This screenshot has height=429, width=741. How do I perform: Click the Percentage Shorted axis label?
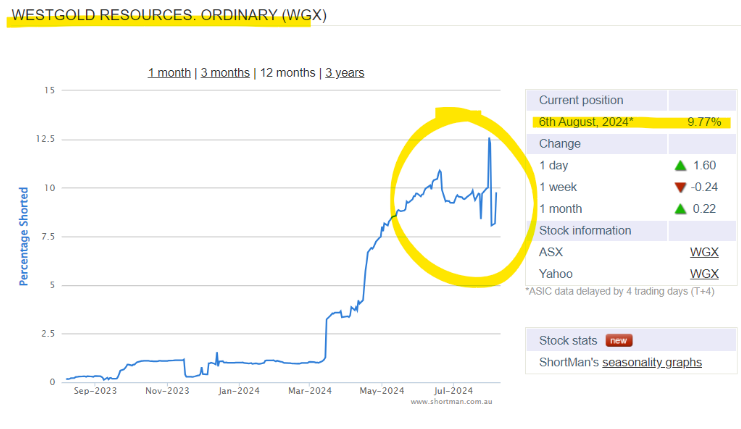point(24,235)
